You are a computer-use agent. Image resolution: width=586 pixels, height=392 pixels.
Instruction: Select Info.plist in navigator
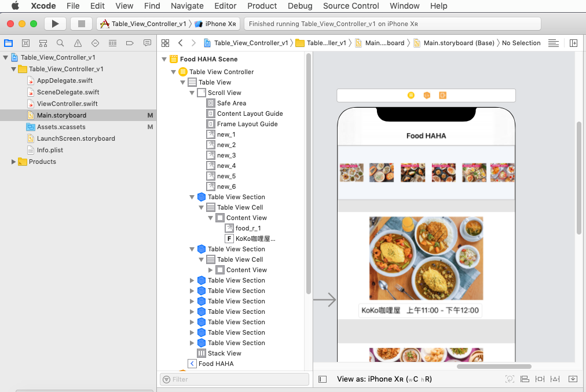click(50, 150)
